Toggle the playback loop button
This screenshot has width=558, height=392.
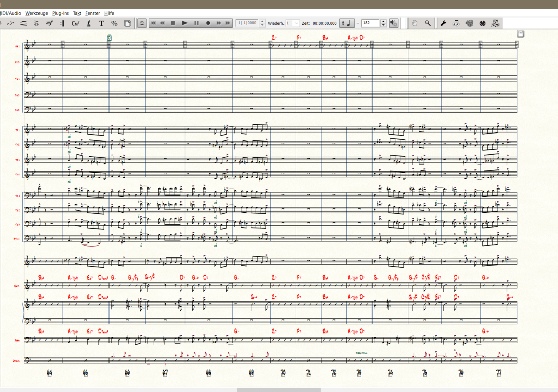[142, 23]
